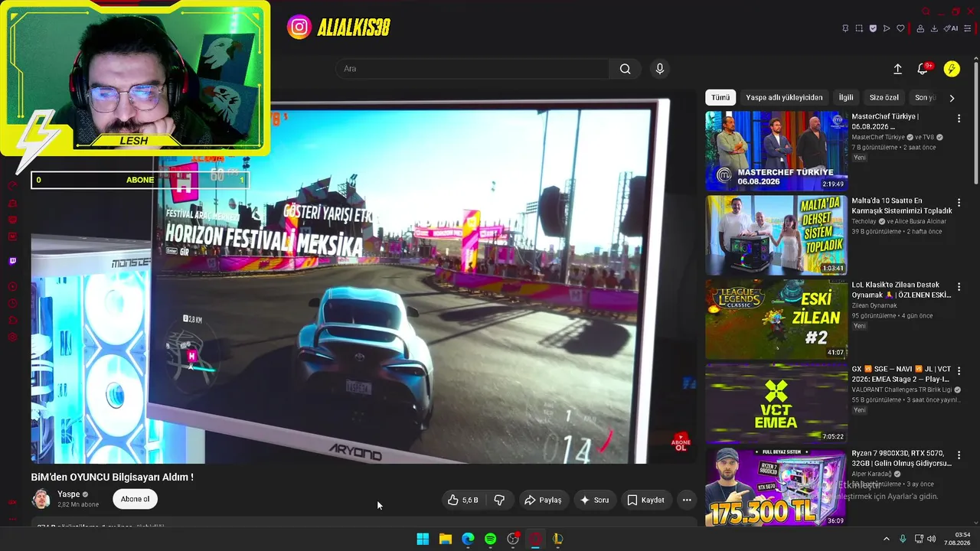Open options menu for MasterChef Türkiye video
Screen dimensions: 980x551
click(x=959, y=119)
